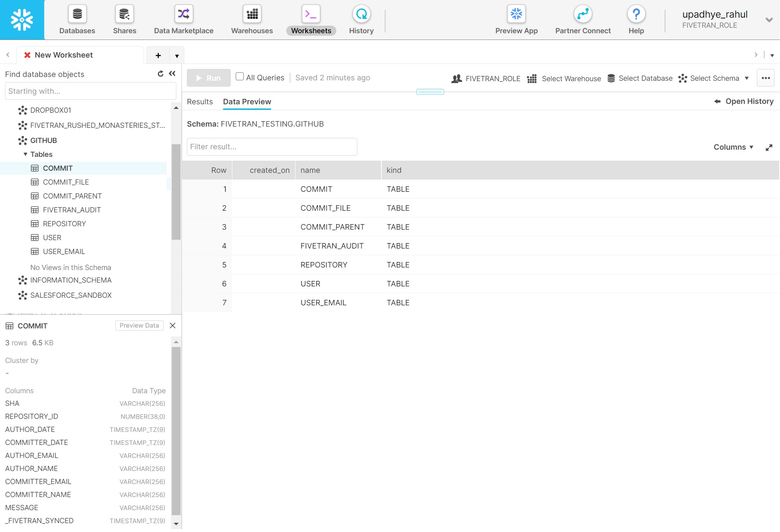This screenshot has height=532, width=780.
Task: Open the Columns dropdown
Action: pyautogui.click(x=733, y=147)
